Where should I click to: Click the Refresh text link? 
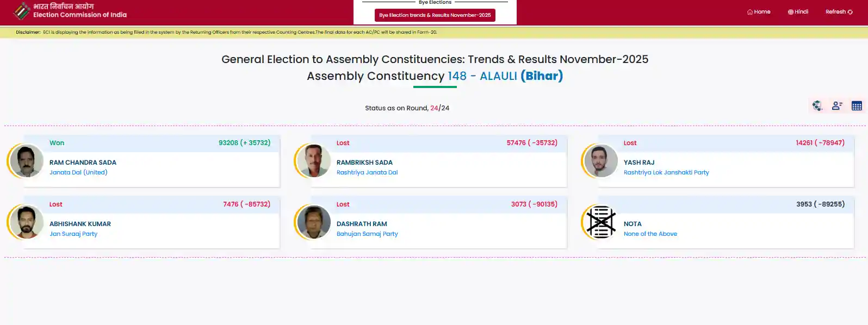pyautogui.click(x=835, y=12)
